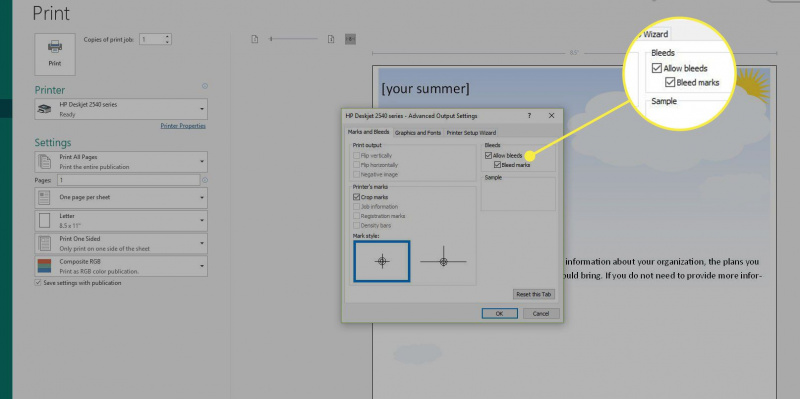
Task: Uncheck the Bleed marks checkbox
Action: [x=497, y=165]
